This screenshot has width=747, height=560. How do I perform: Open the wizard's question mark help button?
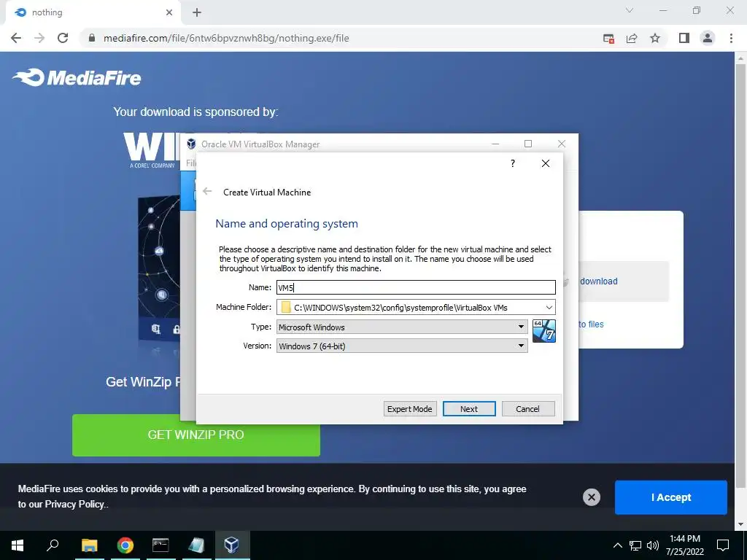pos(513,163)
